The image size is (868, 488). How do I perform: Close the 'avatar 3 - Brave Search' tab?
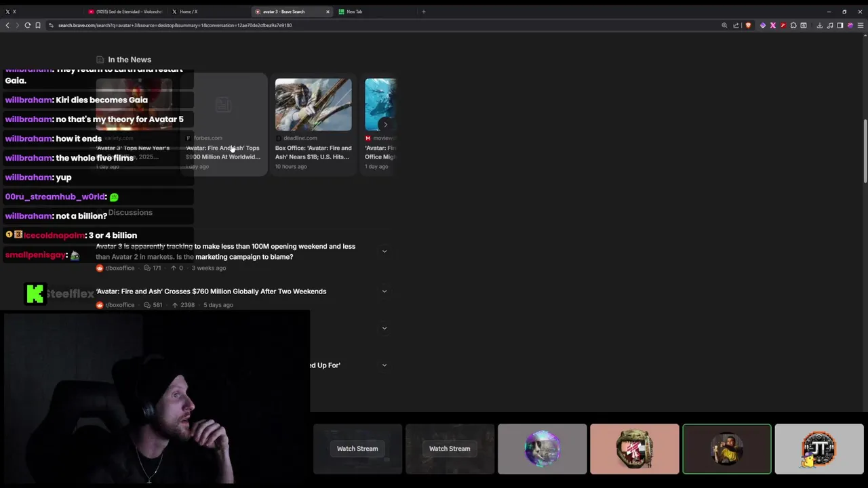[x=328, y=12]
